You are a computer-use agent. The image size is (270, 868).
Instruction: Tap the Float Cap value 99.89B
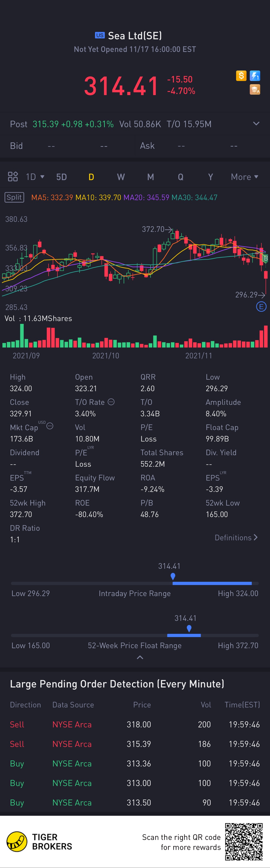217,439
